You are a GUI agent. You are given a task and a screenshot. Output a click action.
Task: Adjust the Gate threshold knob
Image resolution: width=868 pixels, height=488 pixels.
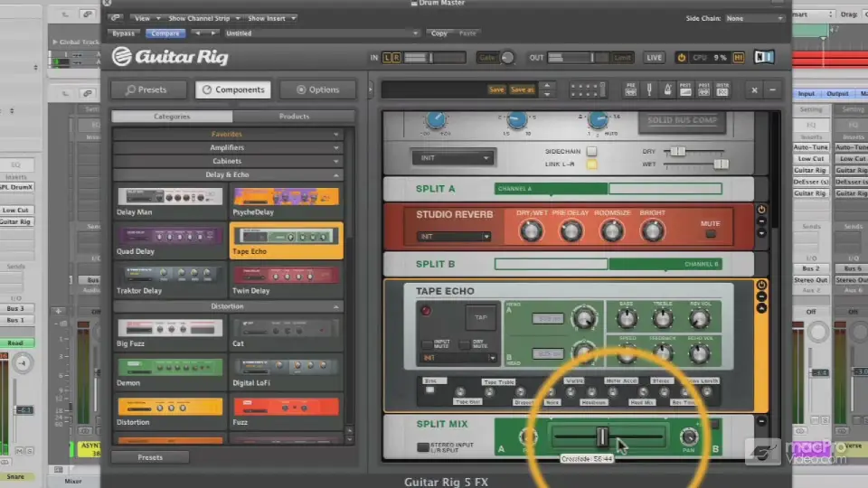click(507, 58)
